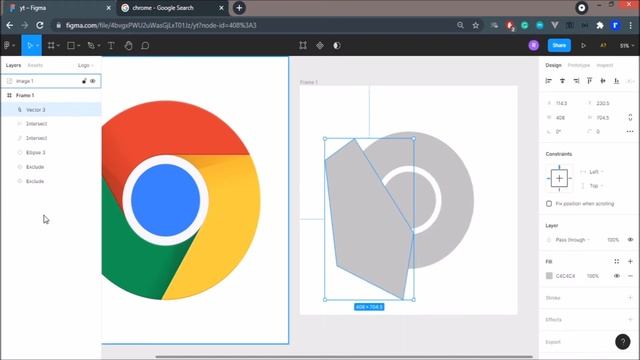Select the Ellipse 3 layer

[x=51, y=152]
